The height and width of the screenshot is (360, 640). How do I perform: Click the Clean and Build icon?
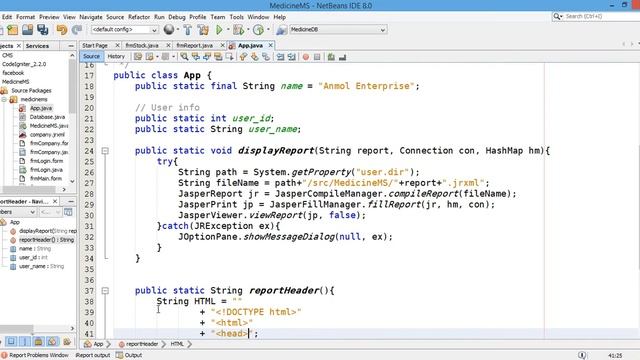203,30
